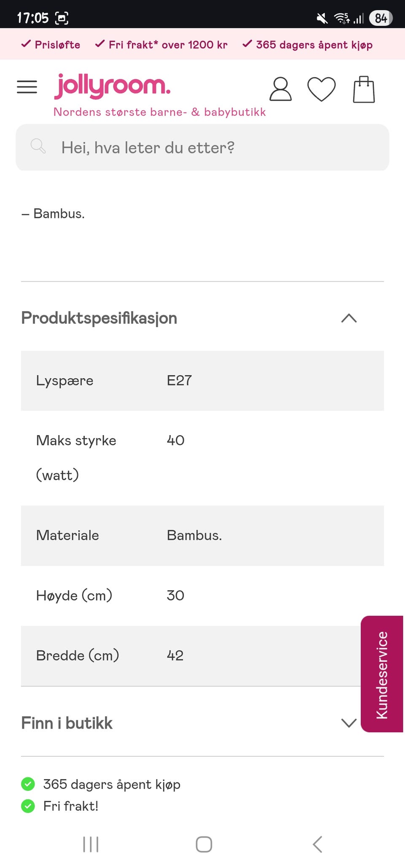Expand the Finn i butikk section
Image resolution: width=405 pixels, height=868 pixels.
349,723
